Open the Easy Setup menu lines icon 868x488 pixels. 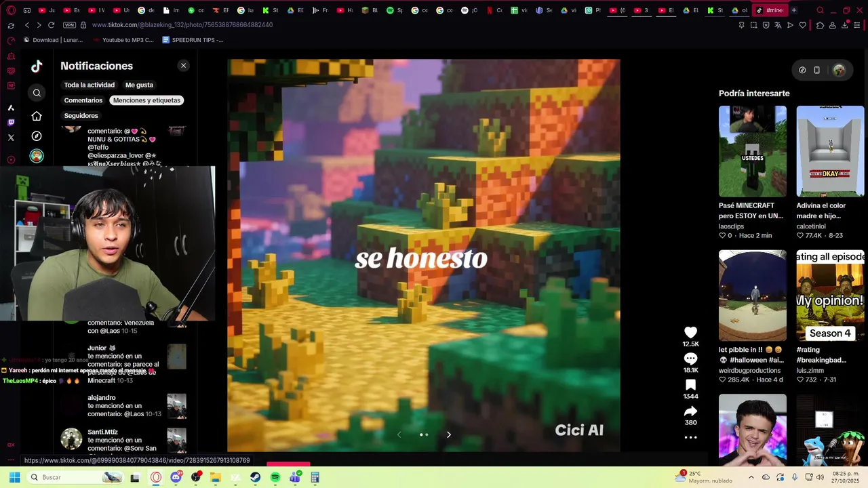[x=857, y=25]
